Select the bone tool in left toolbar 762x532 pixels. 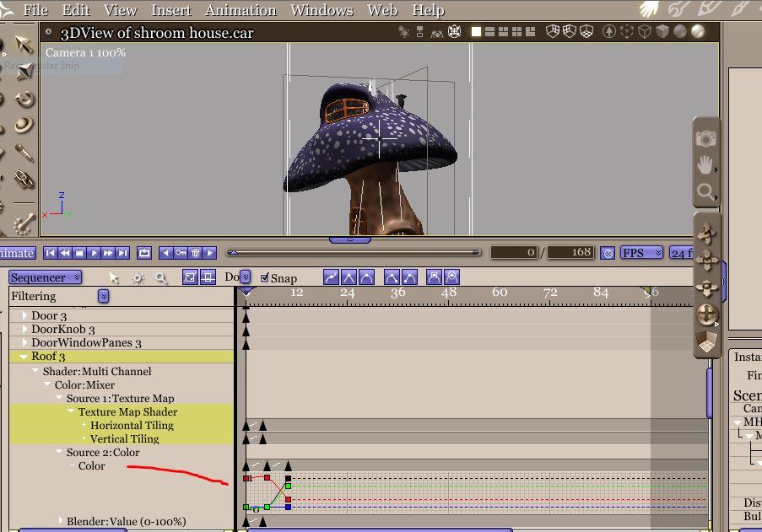[x=24, y=223]
